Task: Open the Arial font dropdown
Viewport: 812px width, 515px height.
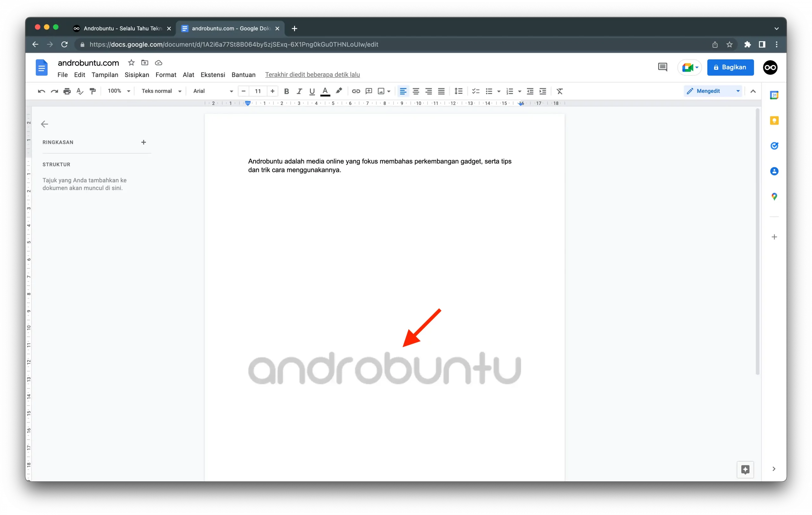Action: [212, 91]
